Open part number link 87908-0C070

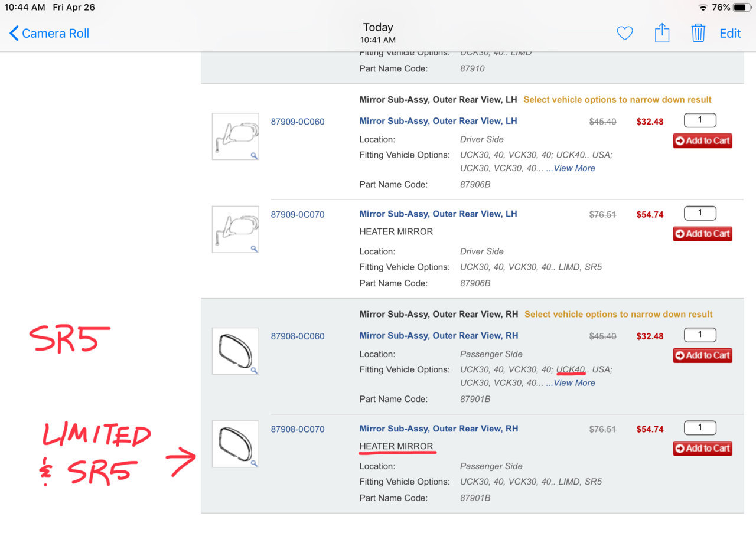[x=298, y=429]
